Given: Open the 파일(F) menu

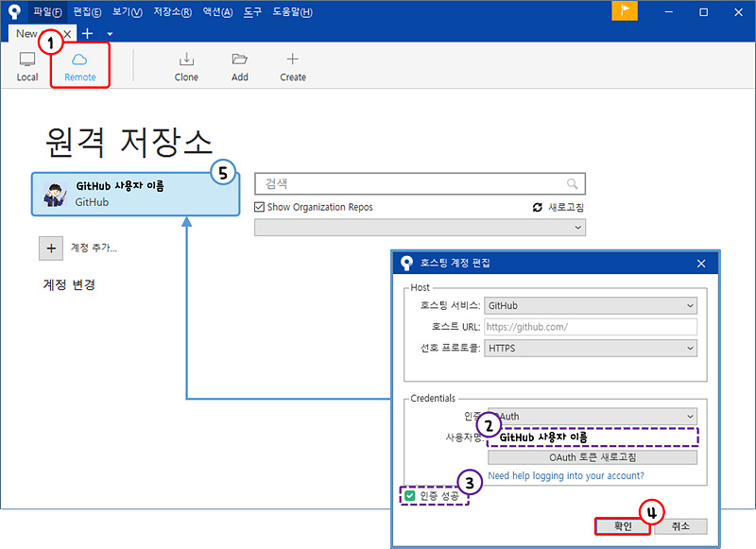Looking at the screenshot, I should pos(47,12).
